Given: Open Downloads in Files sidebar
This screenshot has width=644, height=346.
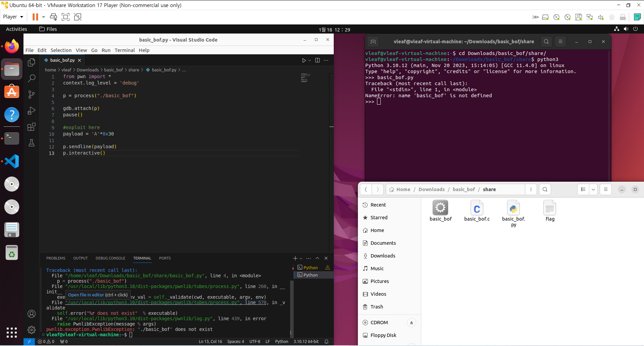Looking at the screenshot, I should click(x=389, y=256).
